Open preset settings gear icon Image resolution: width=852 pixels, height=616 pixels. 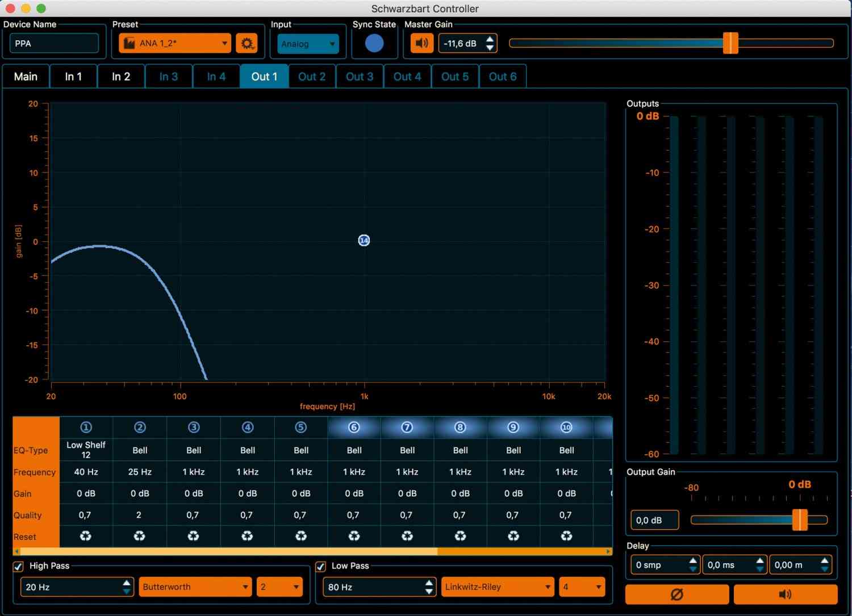tap(247, 43)
